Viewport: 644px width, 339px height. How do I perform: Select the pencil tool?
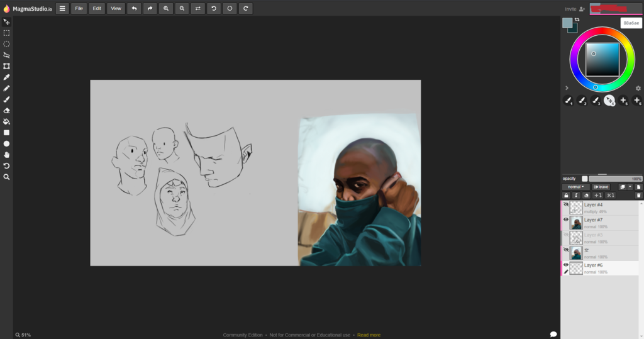(6, 88)
